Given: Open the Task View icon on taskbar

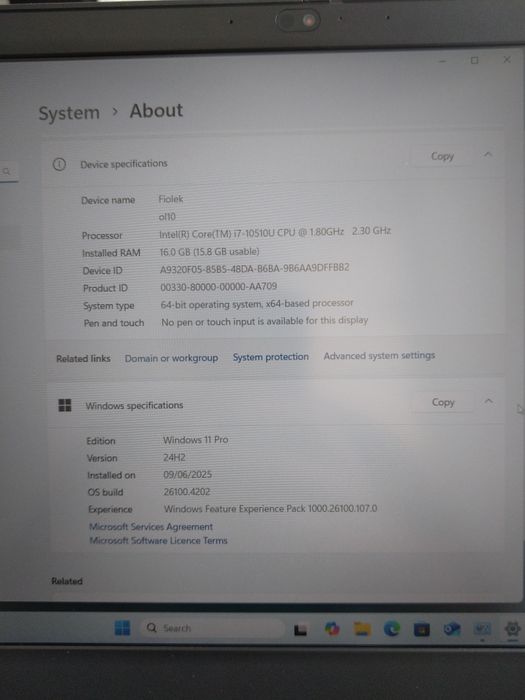Looking at the screenshot, I should pyautogui.click(x=300, y=629).
